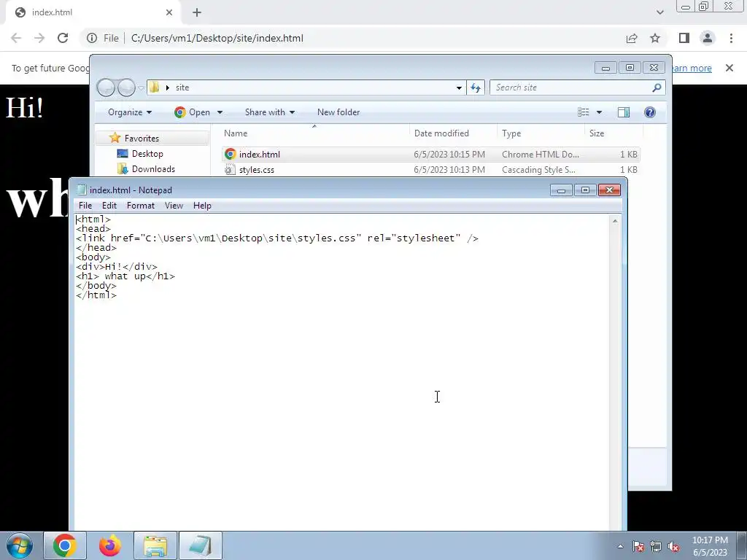Open File Explorer from the taskbar
This screenshot has width=747, height=560.
(155, 545)
